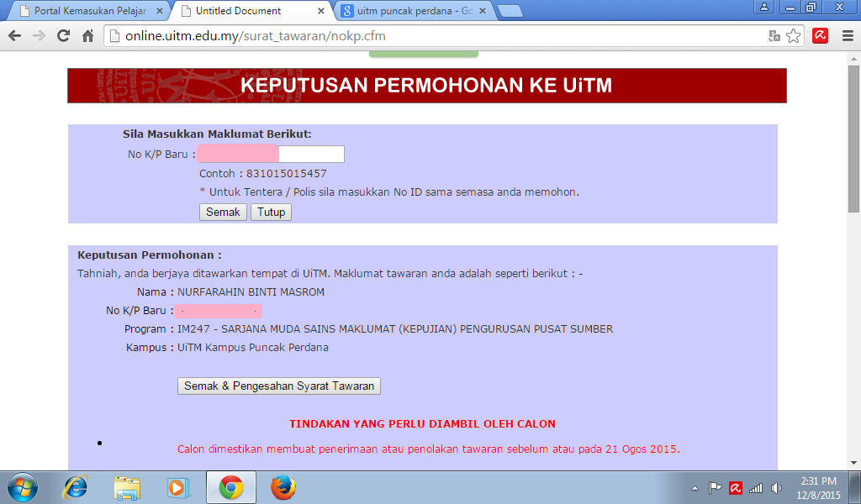Open a new browser tab
861x504 pixels.
[510, 10]
